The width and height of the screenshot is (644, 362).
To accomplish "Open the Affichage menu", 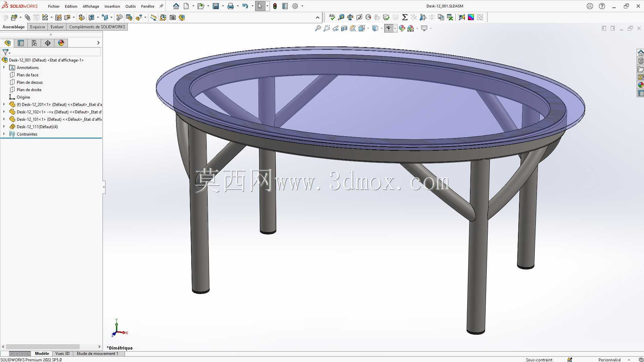I will [91, 6].
